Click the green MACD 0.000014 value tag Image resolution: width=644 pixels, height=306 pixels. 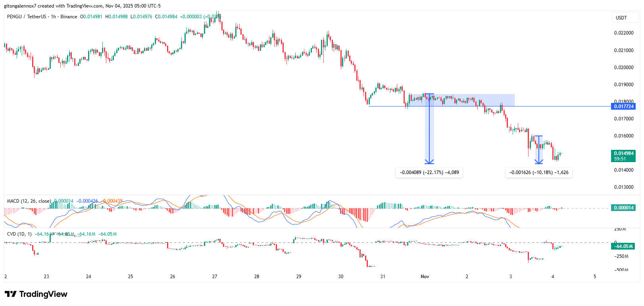click(x=623, y=208)
